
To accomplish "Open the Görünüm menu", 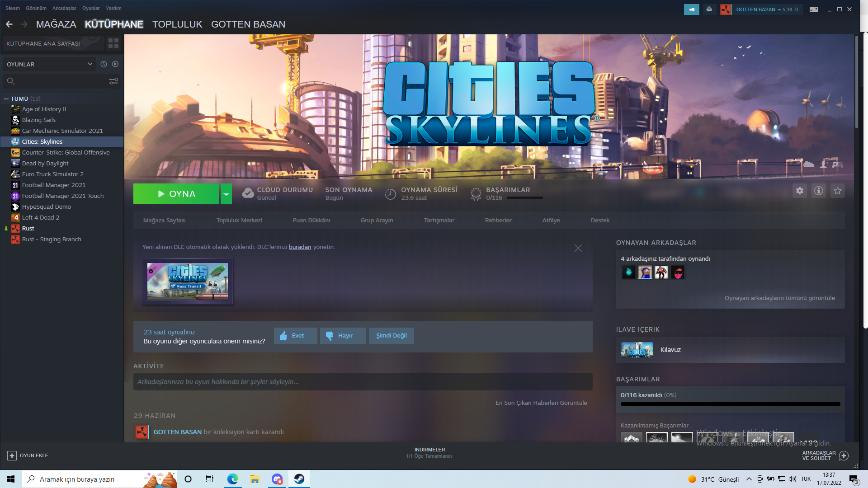I will (36, 8).
